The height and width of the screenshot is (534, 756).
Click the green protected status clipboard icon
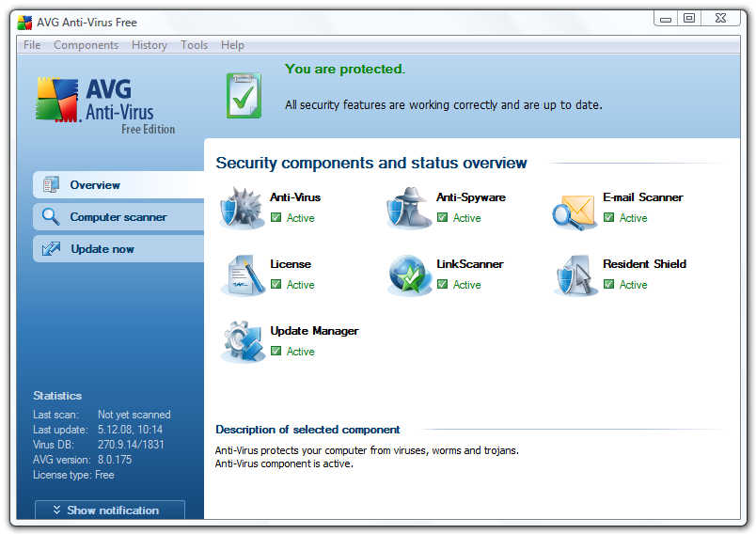[x=244, y=96]
